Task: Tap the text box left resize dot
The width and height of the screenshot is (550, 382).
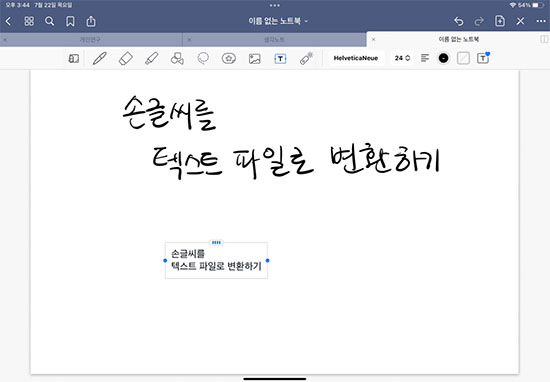Action: 165,260
